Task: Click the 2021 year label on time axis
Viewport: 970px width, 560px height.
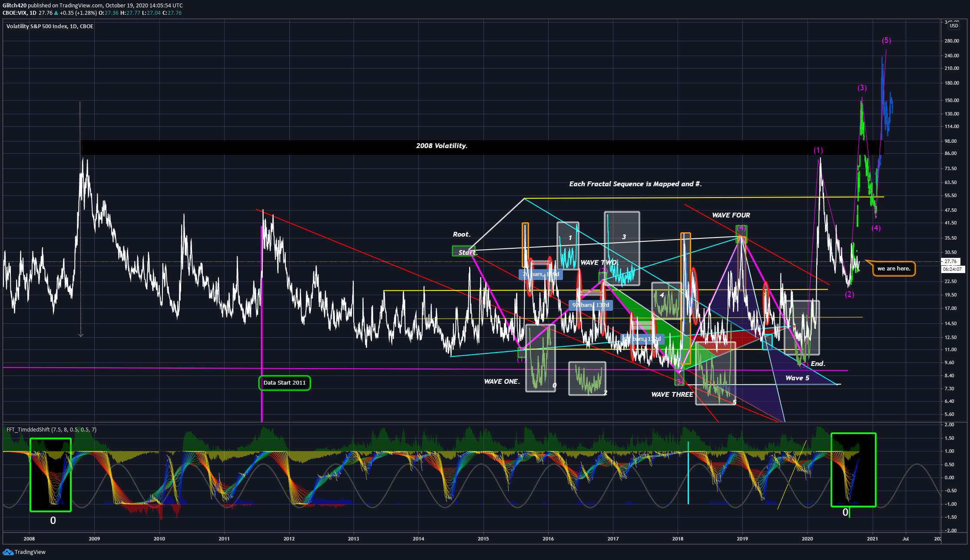Action: 872,539
